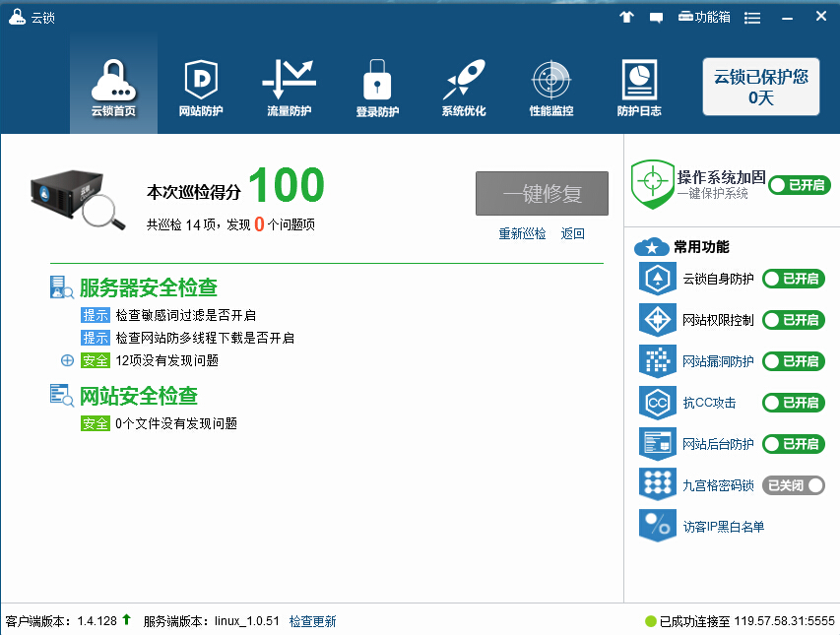Click the inspection score 100
Image resolution: width=840 pixels, height=635 pixels.
click(x=287, y=185)
